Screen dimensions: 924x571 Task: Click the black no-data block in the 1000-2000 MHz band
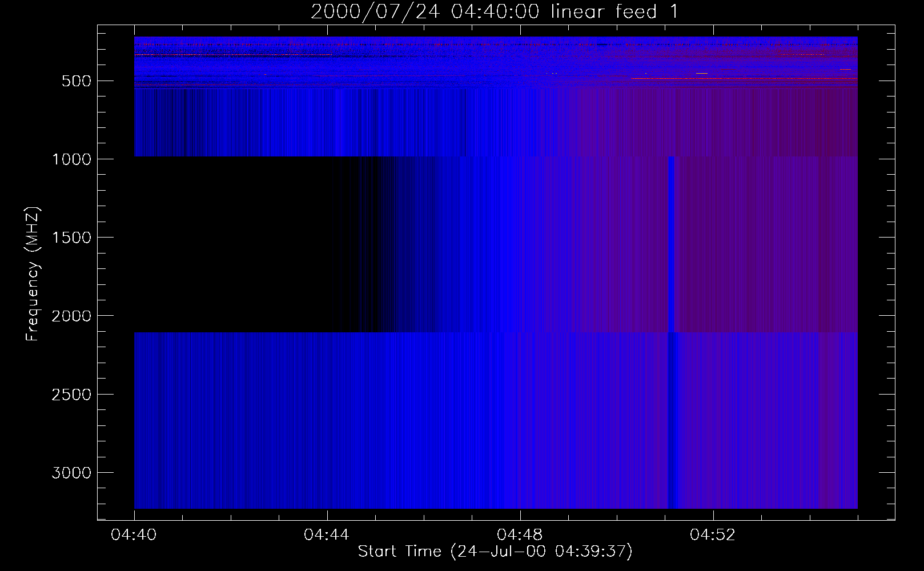click(247, 244)
